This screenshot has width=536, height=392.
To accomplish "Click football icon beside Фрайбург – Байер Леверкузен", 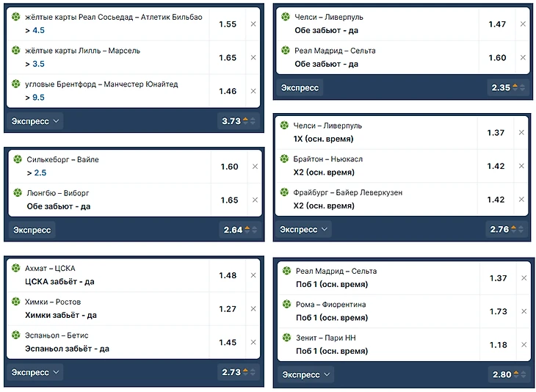I will pyautogui.click(x=284, y=192).
